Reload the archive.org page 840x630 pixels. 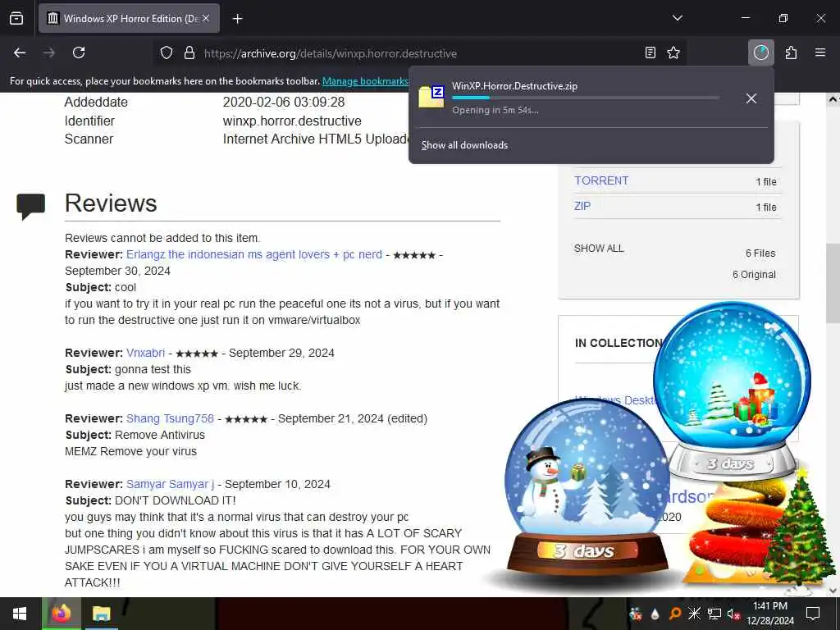coord(79,52)
